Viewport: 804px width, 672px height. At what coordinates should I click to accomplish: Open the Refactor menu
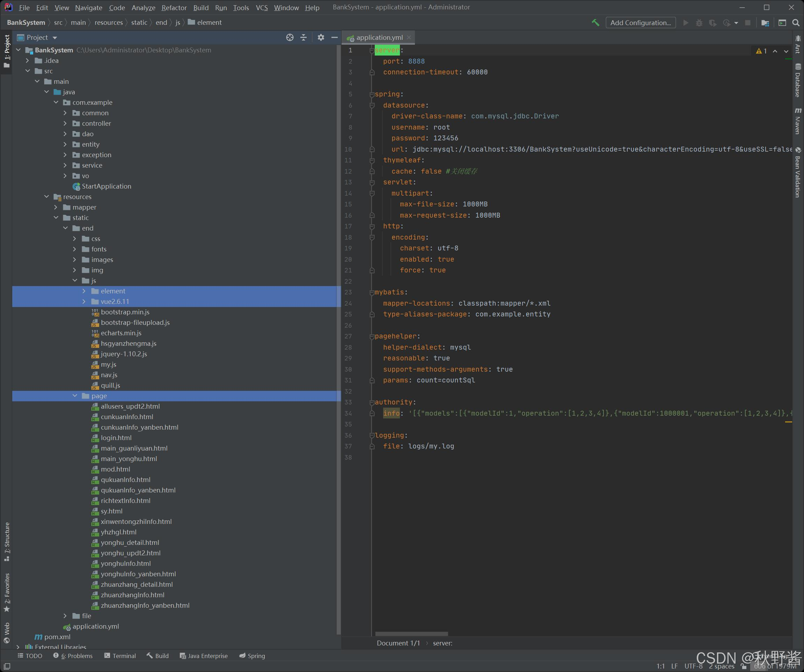tap(174, 8)
